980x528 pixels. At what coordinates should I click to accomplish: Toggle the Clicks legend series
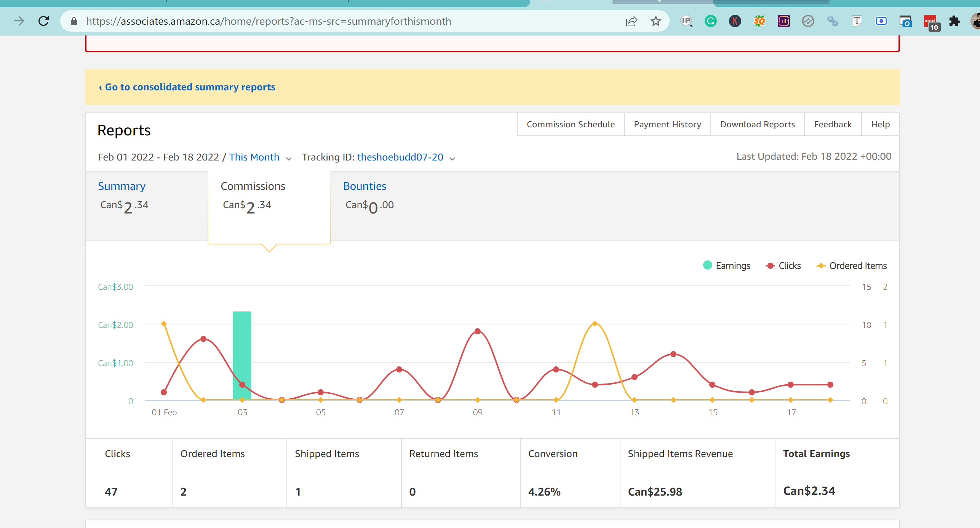783,265
